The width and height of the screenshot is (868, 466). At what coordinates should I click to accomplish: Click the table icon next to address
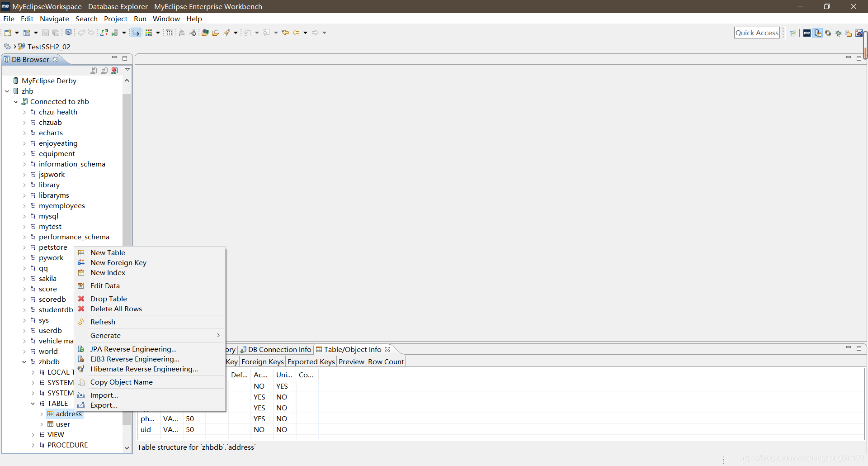(51, 414)
